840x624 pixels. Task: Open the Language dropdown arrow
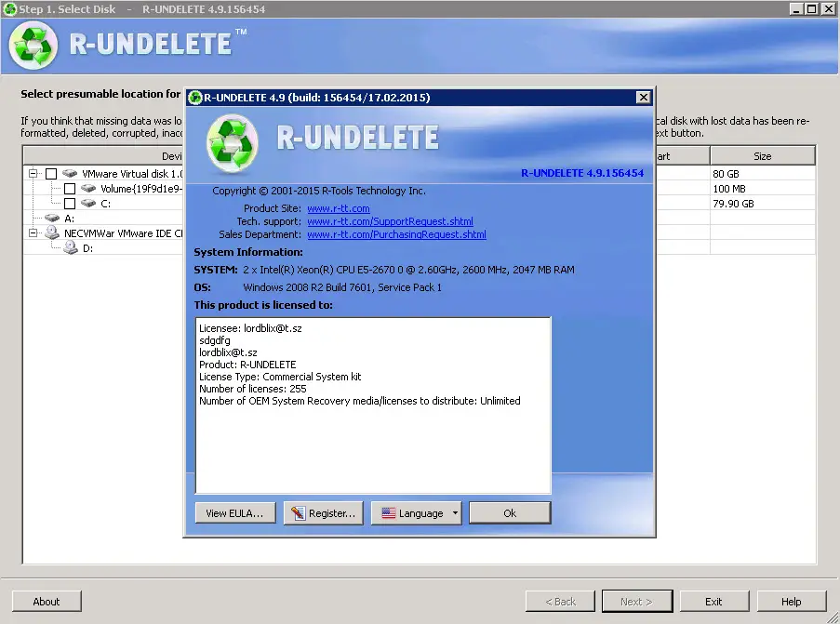pyautogui.click(x=455, y=513)
